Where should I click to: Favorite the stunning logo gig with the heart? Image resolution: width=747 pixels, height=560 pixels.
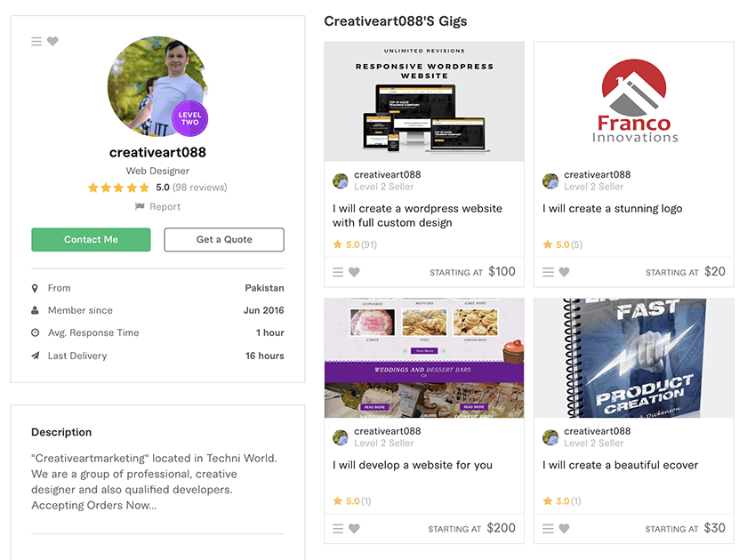(x=564, y=272)
